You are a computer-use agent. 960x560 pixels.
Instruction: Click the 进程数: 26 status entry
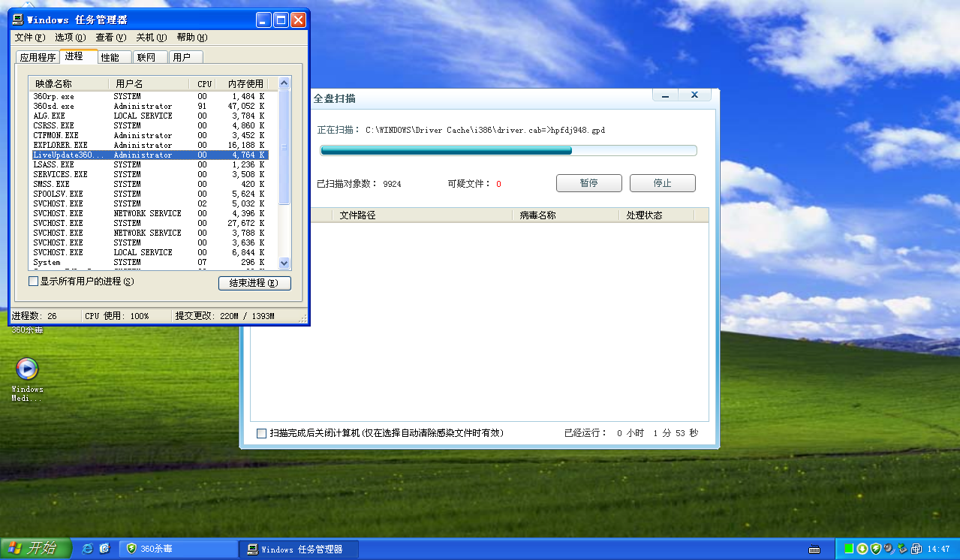[x=45, y=316]
